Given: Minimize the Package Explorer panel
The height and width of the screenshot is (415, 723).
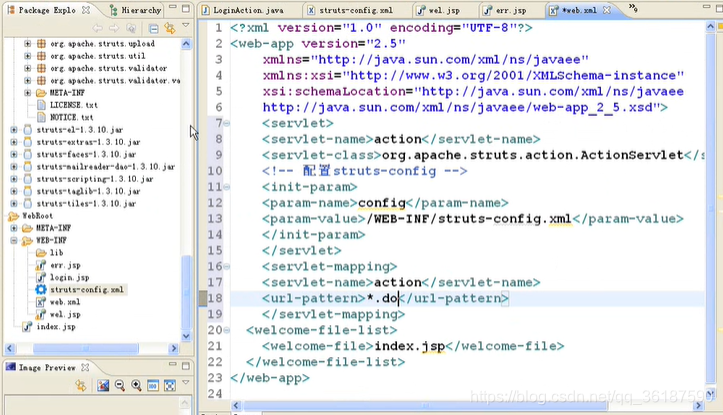Looking at the screenshot, I should (173, 7).
